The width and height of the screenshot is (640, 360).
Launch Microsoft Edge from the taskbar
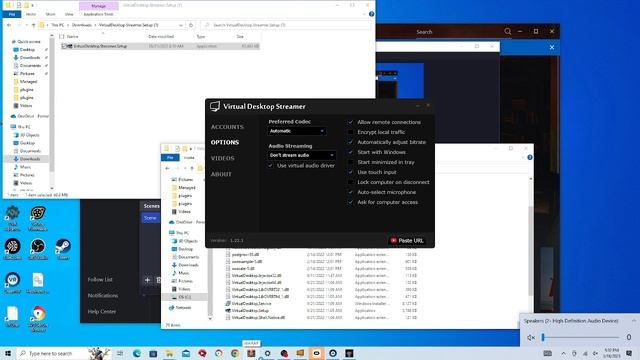point(137,353)
